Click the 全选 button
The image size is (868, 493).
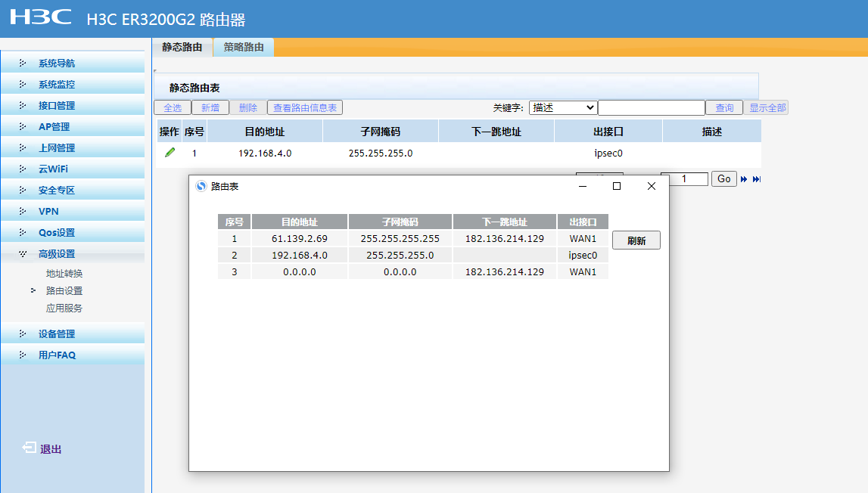[x=173, y=107]
